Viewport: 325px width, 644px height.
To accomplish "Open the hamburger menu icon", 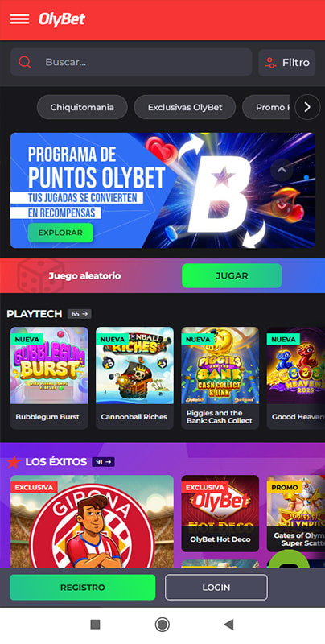I will click(x=19, y=19).
